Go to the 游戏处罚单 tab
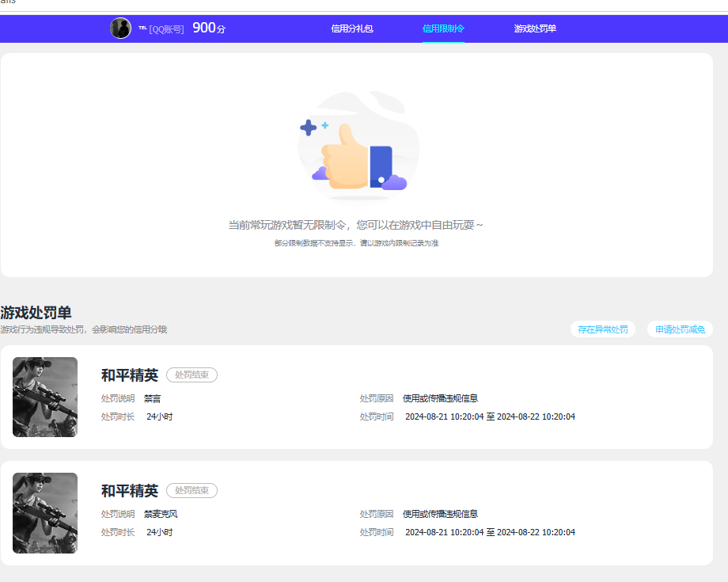The height and width of the screenshot is (582, 728). [535, 29]
